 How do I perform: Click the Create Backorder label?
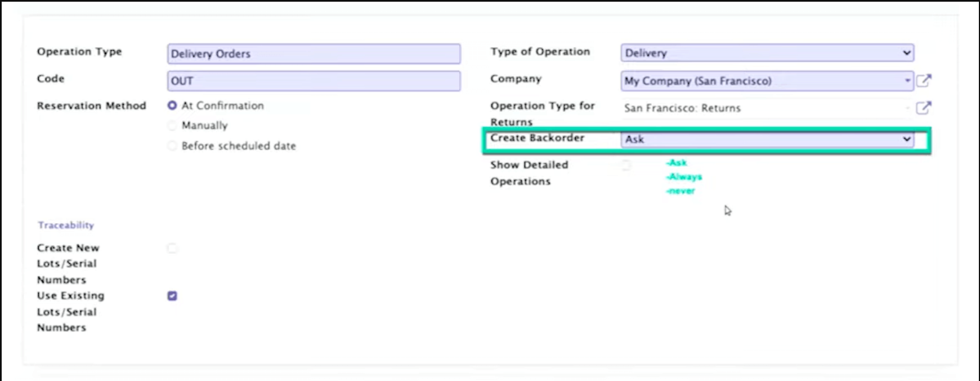(537, 138)
